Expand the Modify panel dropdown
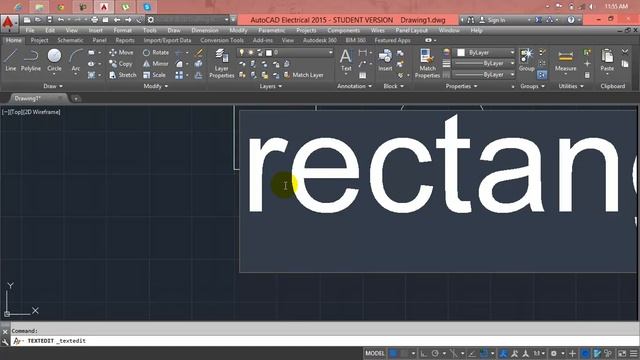 coord(156,86)
